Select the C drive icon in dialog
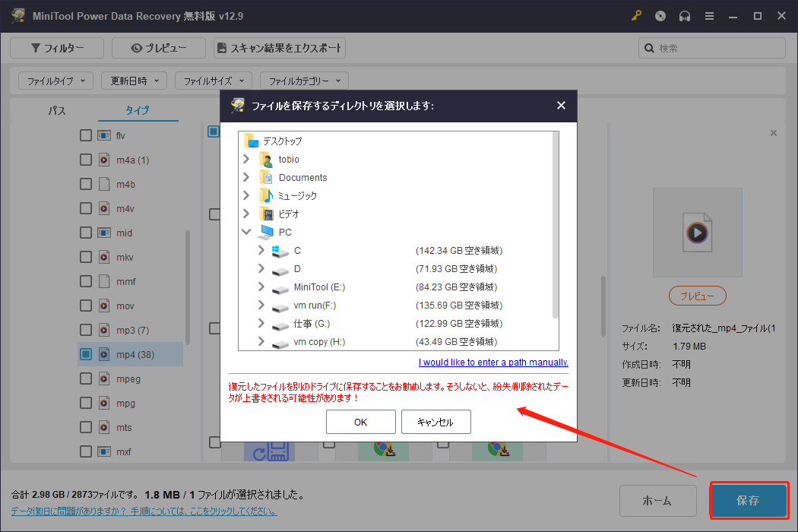798x532 pixels. pyautogui.click(x=280, y=251)
